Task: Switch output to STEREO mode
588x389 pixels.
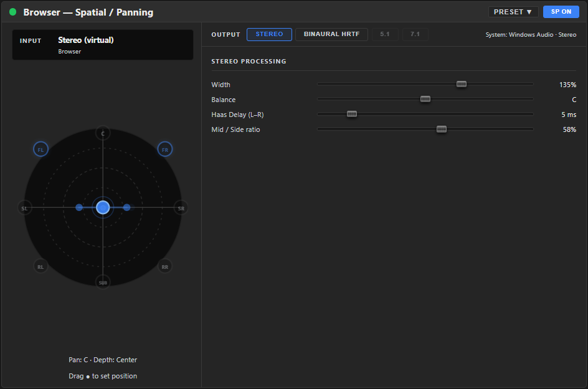Action: (269, 34)
